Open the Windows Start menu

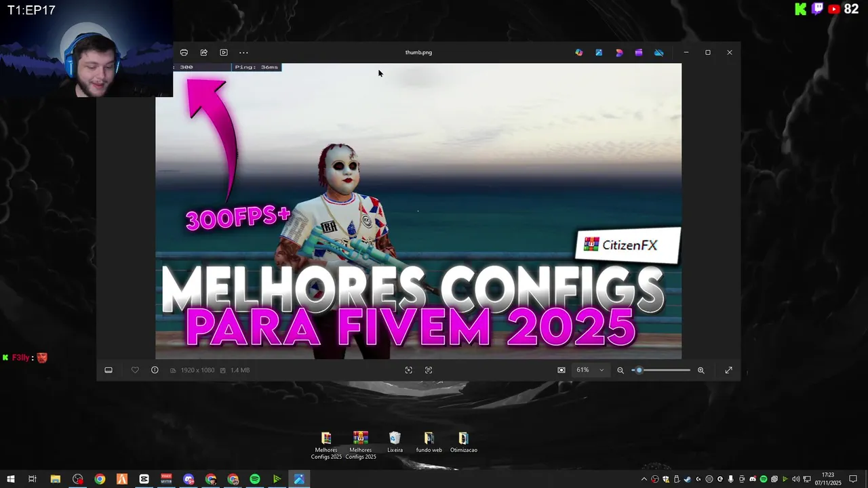click(x=11, y=479)
